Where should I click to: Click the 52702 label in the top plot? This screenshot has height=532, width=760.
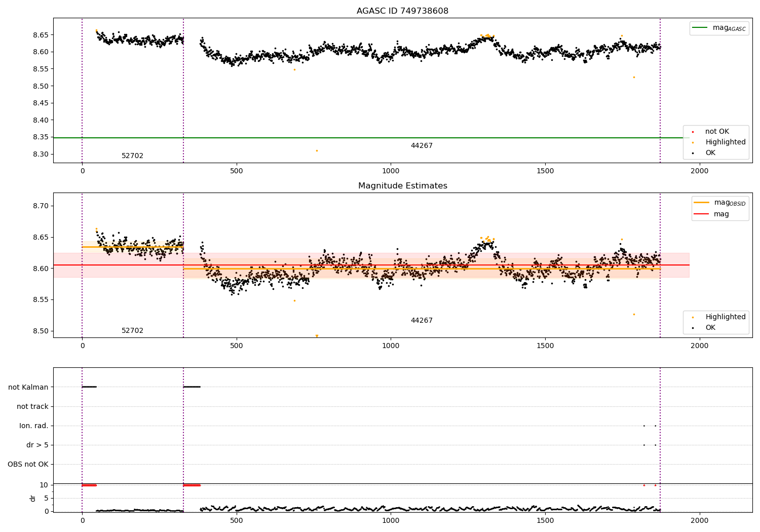tap(132, 156)
